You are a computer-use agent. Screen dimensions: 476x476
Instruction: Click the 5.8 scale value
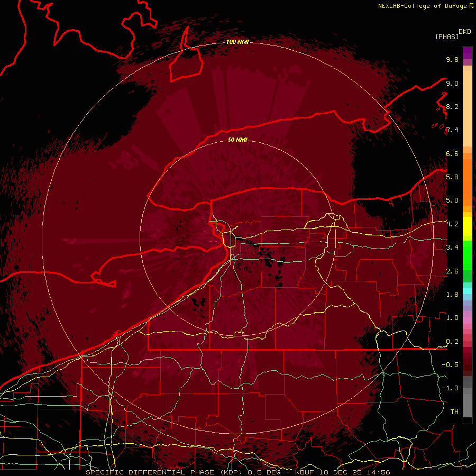[452, 177]
